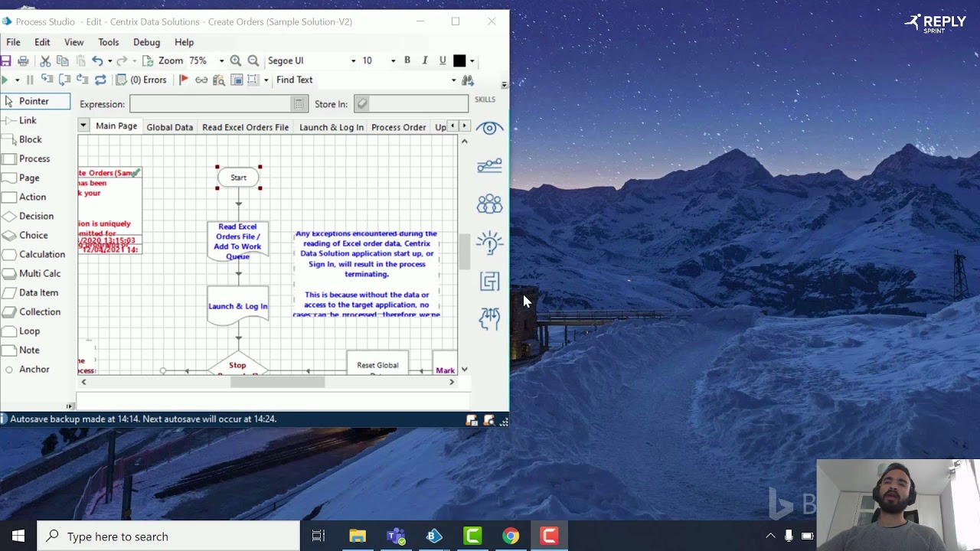Zoom in with magnifier plus icon

[236, 60]
